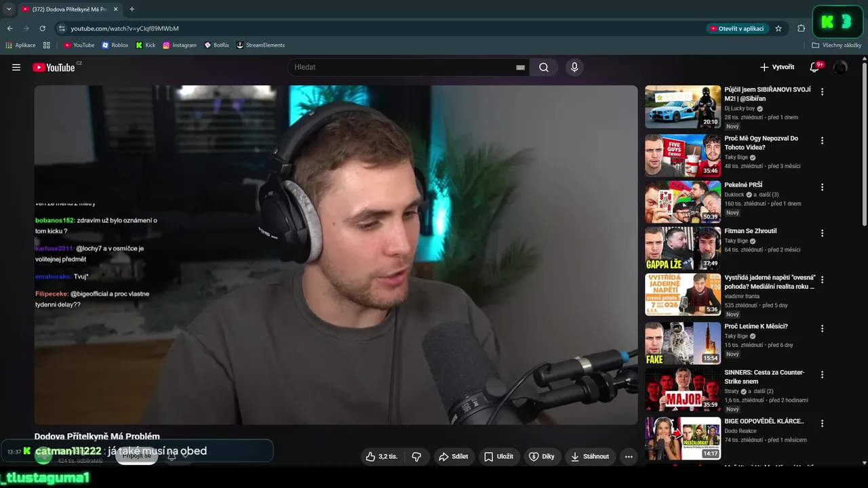Open the YouTube guide hamburger menu
The height and width of the screenshot is (488, 868).
click(x=16, y=67)
